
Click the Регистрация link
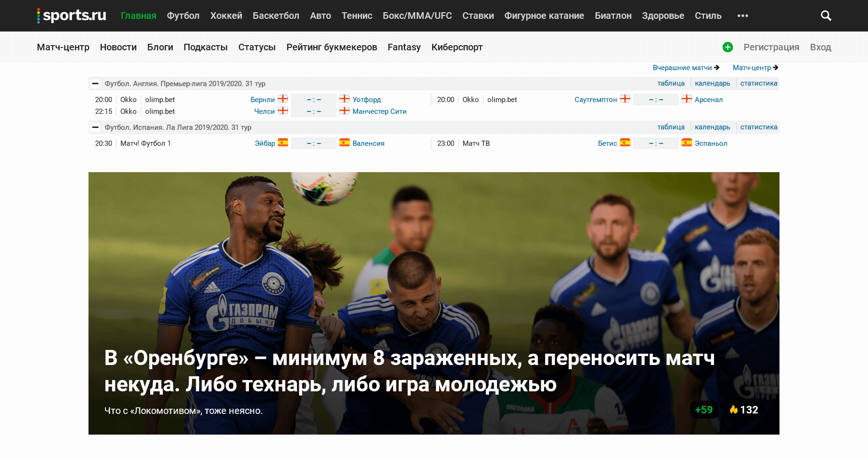772,47
